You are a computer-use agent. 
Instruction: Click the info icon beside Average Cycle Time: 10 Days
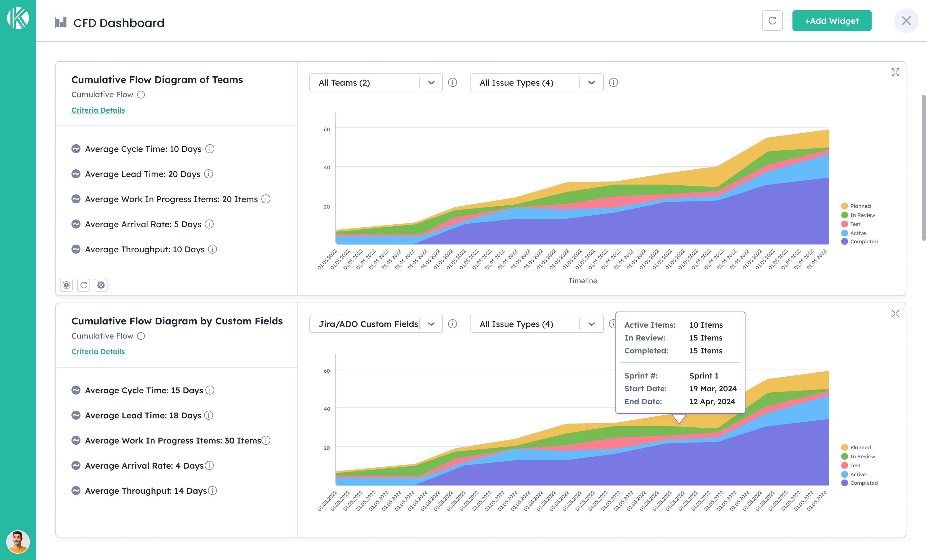click(210, 149)
